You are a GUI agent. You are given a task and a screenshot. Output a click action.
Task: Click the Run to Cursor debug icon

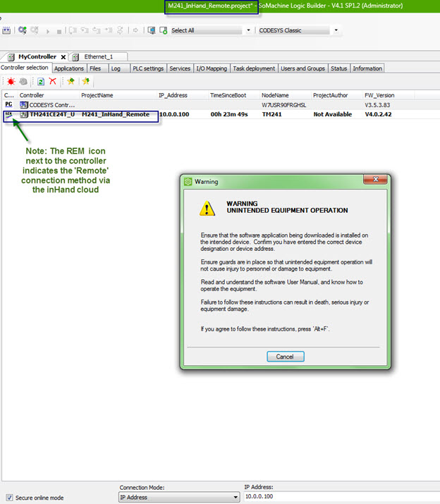tap(109, 30)
